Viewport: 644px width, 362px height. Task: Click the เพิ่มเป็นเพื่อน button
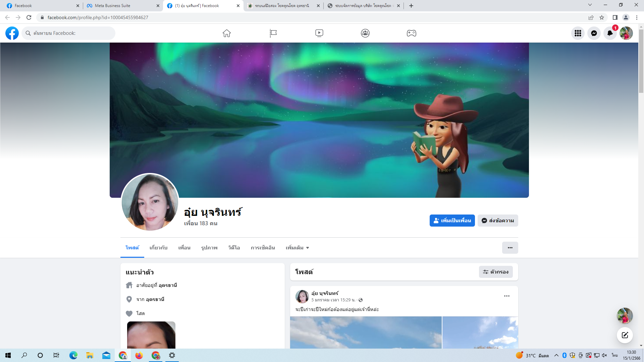tap(452, 221)
